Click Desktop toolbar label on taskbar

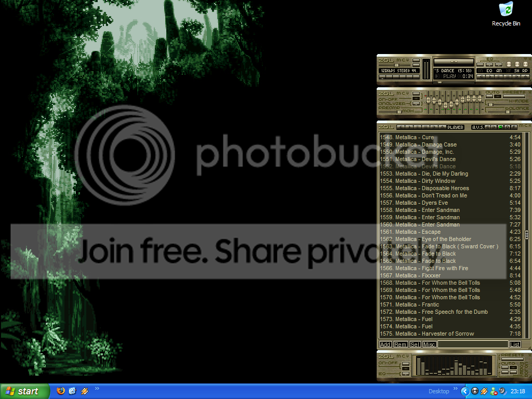[438, 392]
